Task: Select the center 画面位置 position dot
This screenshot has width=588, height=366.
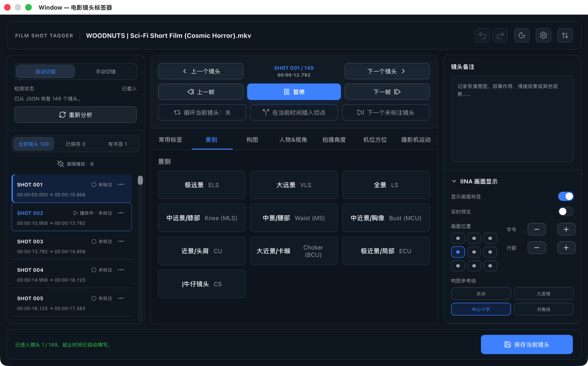Action: pyautogui.click(x=474, y=252)
